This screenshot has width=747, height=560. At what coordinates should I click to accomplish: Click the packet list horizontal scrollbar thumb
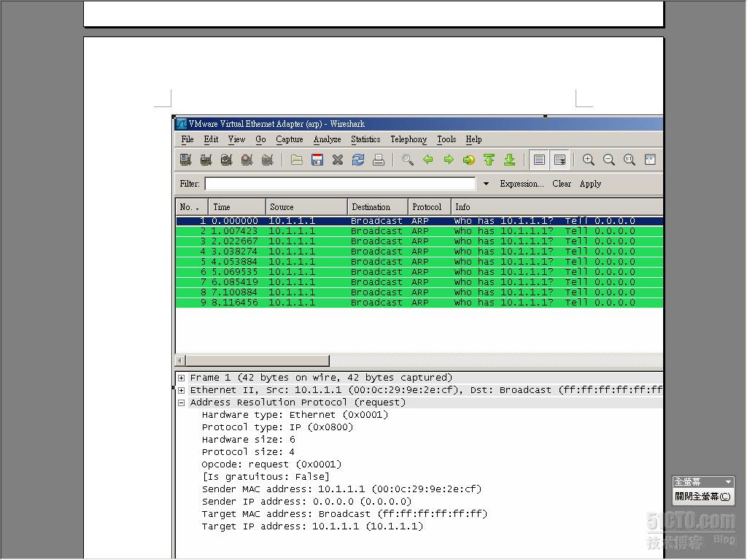(258, 360)
